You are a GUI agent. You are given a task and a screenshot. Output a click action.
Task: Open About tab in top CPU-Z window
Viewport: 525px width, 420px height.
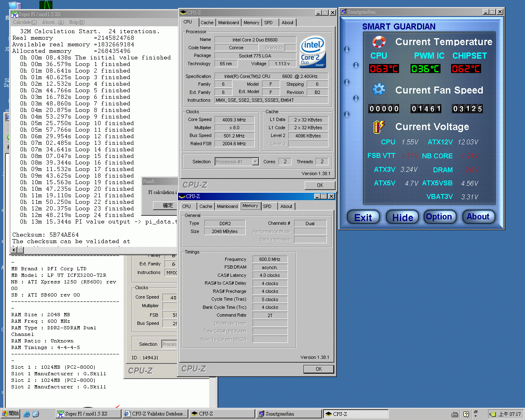(x=287, y=23)
